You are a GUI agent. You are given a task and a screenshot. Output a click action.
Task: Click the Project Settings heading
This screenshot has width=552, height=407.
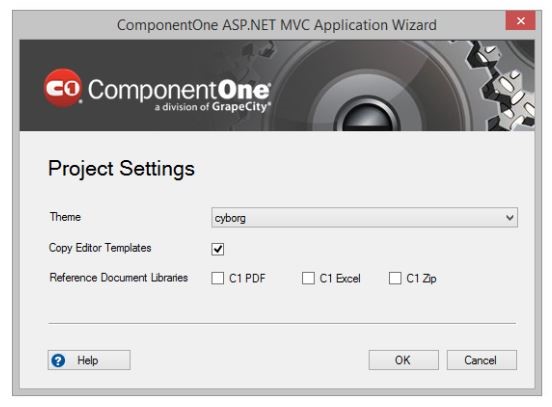coord(121,169)
